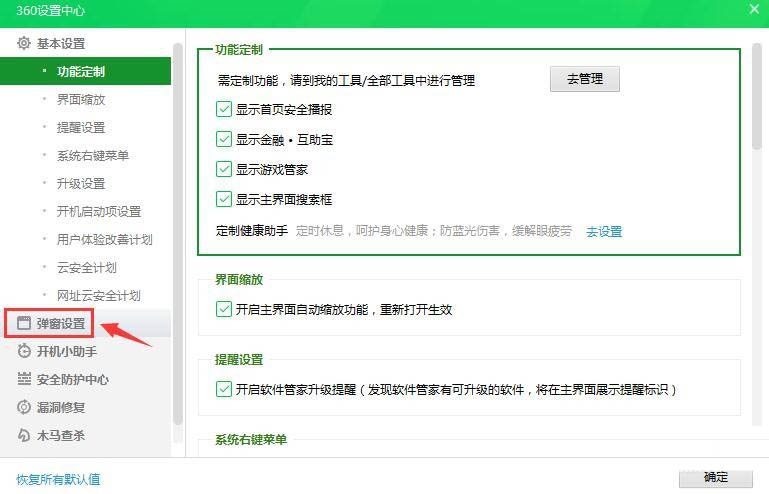Disable 显示游戏管家 checkbox
The image size is (769, 494).
tap(224, 169)
